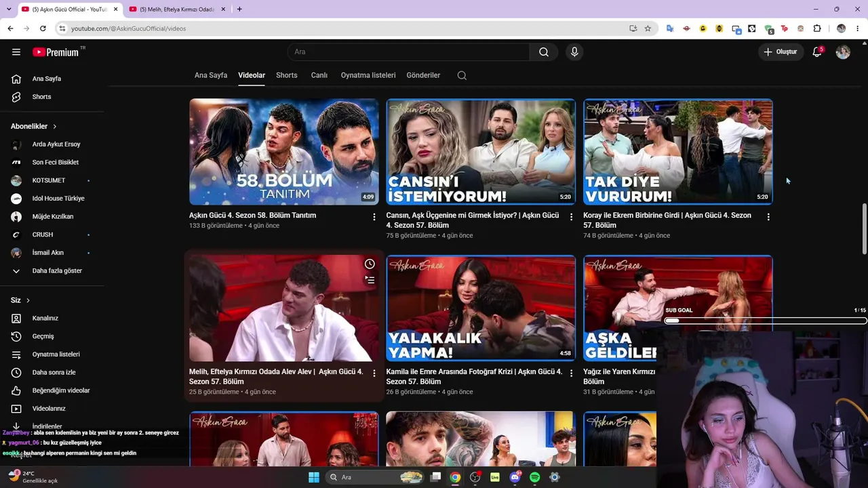Viewport: 868px width, 488px height.
Task: Play the 58. Bölüm Tanıtım thumbnail
Action: 284,152
